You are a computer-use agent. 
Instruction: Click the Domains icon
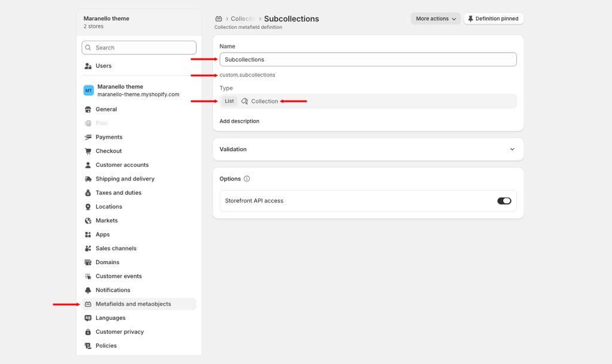(88, 262)
